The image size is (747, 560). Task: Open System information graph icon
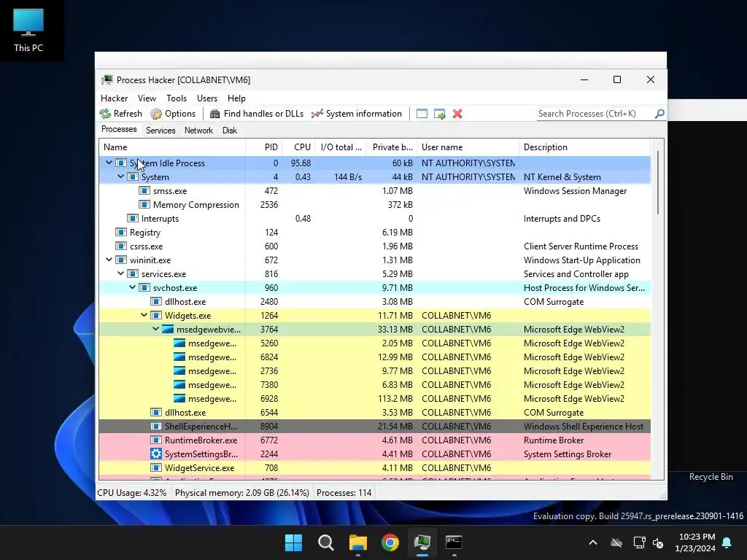coord(317,114)
